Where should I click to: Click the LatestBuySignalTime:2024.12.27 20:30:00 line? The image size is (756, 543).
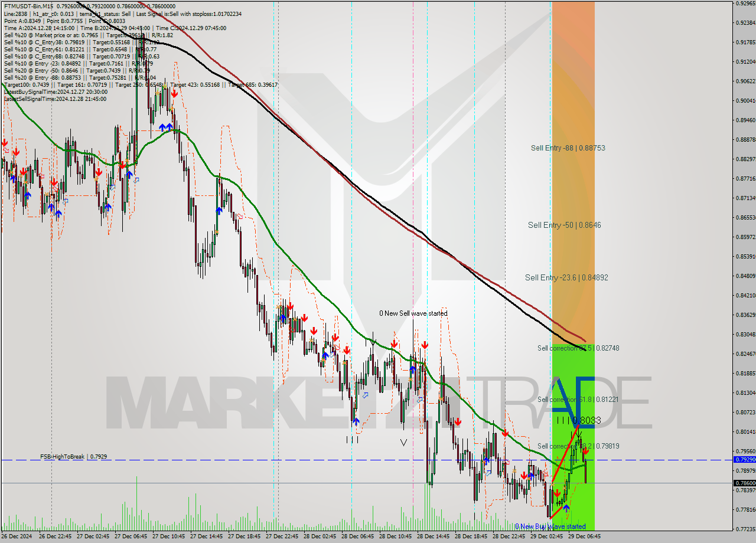tap(56, 91)
